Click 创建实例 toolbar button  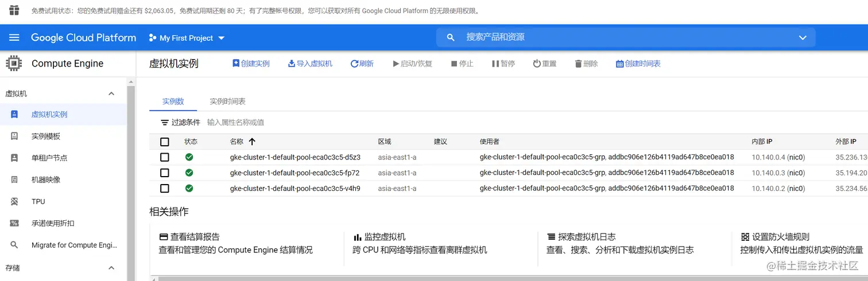251,64
